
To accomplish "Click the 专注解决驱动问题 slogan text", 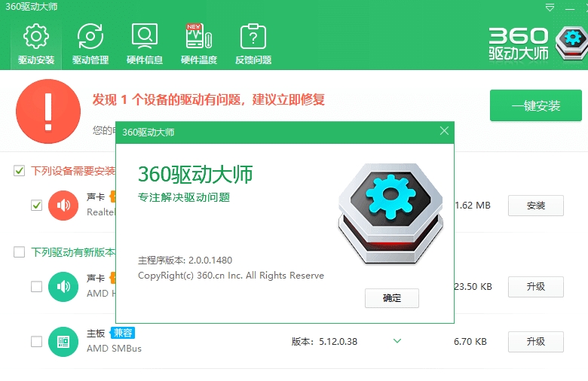I will 184,197.
